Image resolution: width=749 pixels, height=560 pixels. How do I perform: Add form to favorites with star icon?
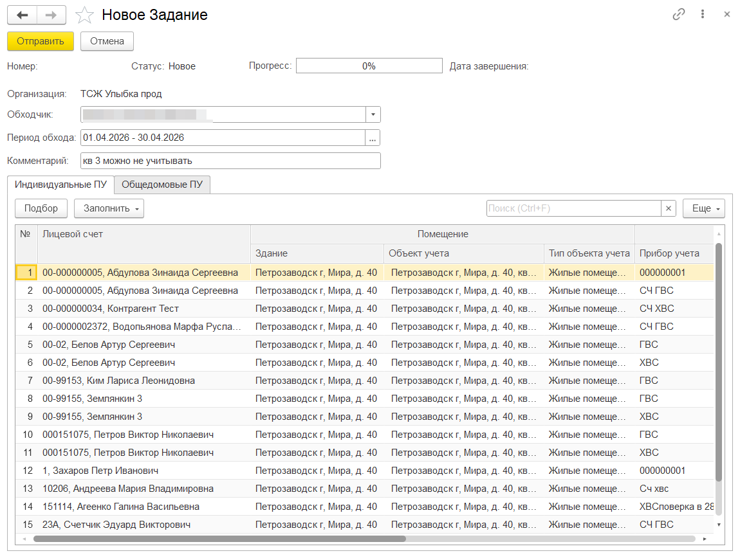click(85, 15)
